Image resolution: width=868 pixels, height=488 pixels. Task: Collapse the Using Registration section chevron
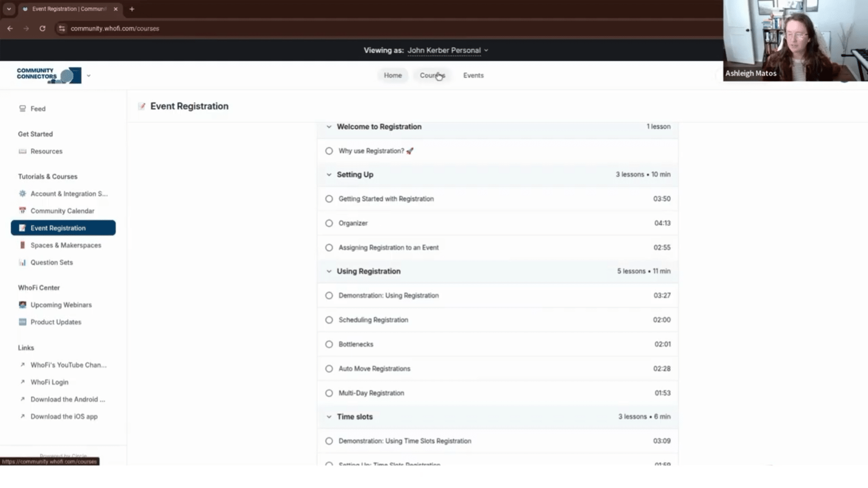coord(329,271)
